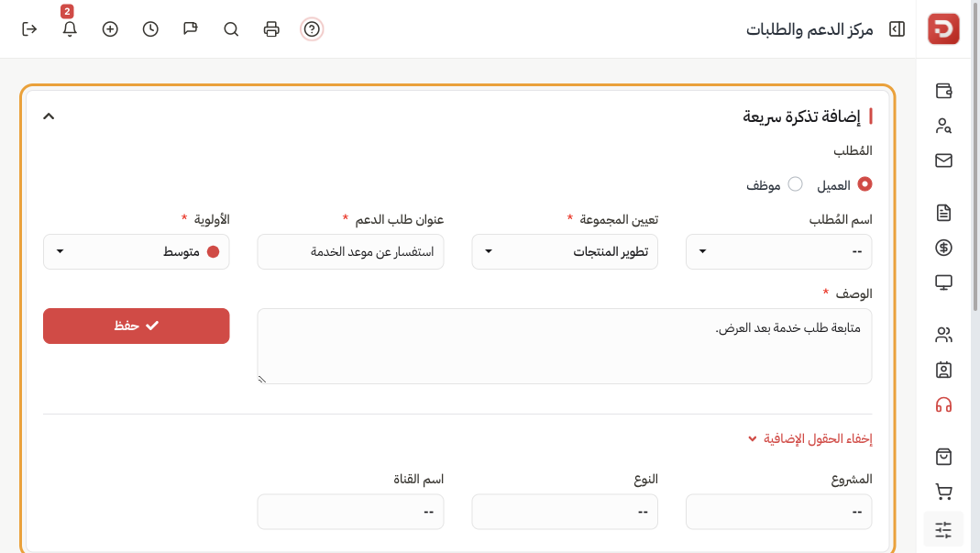Click the textarea resize handle corner
This screenshot has height=553, width=980.
262,379
